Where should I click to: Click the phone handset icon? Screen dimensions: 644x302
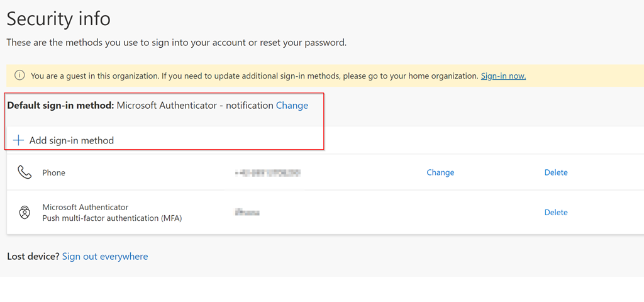[25, 172]
